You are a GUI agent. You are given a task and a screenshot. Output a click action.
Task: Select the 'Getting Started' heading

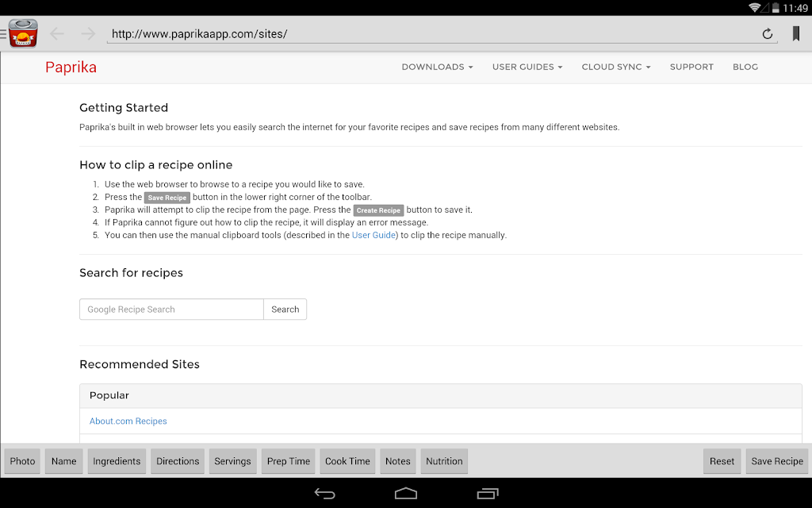point(124,108)
